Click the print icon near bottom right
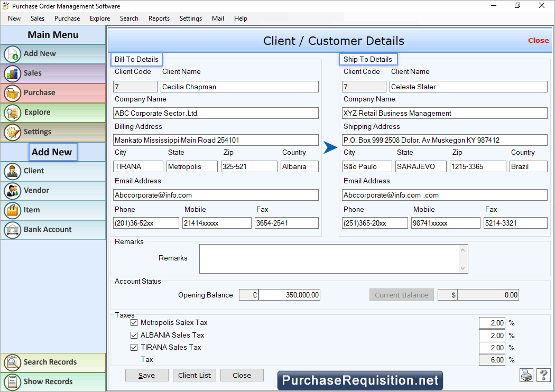Image resolution: width=555 pixels, height=392 pixels. coord(526,375)
